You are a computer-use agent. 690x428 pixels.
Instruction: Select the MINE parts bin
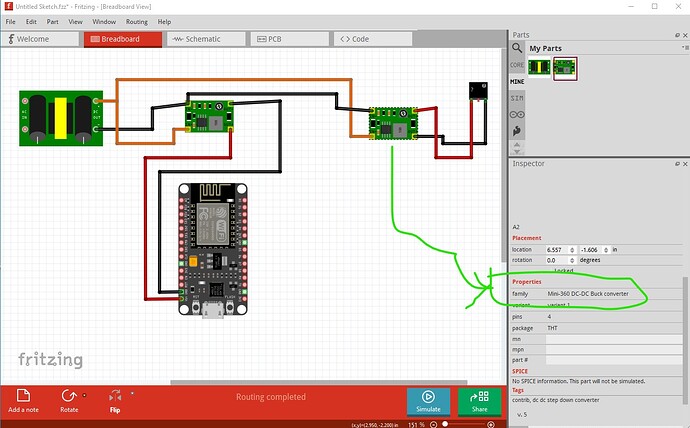point(517,82)
